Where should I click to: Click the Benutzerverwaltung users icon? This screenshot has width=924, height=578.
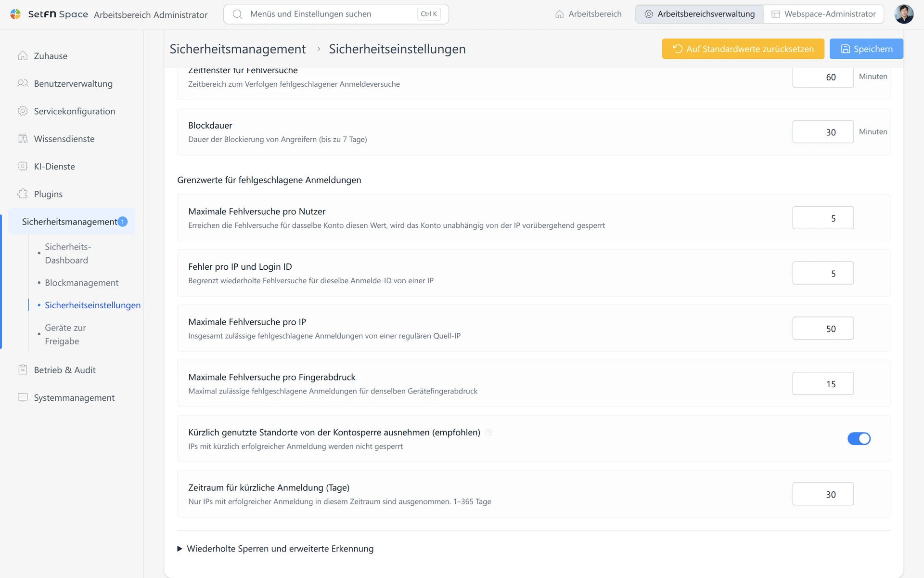click(23, 83)
